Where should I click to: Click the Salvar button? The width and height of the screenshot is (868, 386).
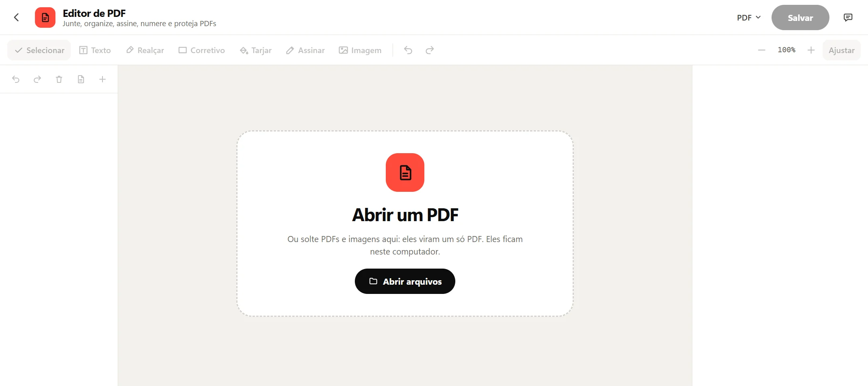(x=800, y=18)
